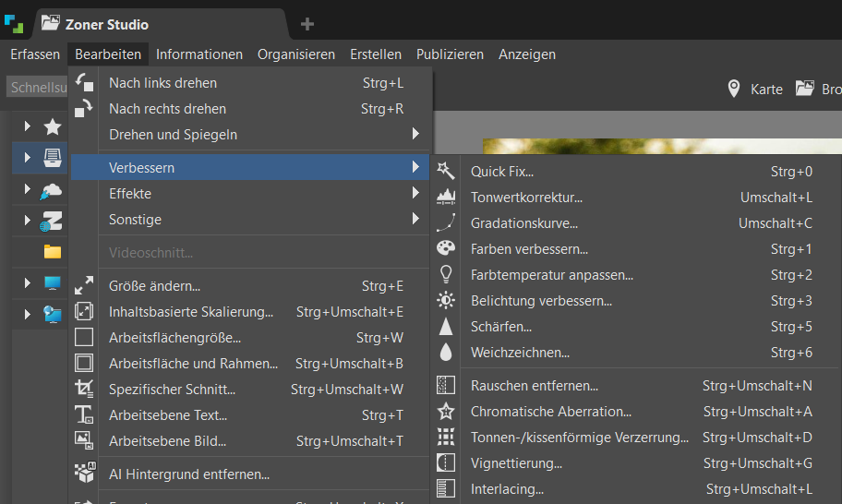Click the Karte location pin icon

click(734, 89)
